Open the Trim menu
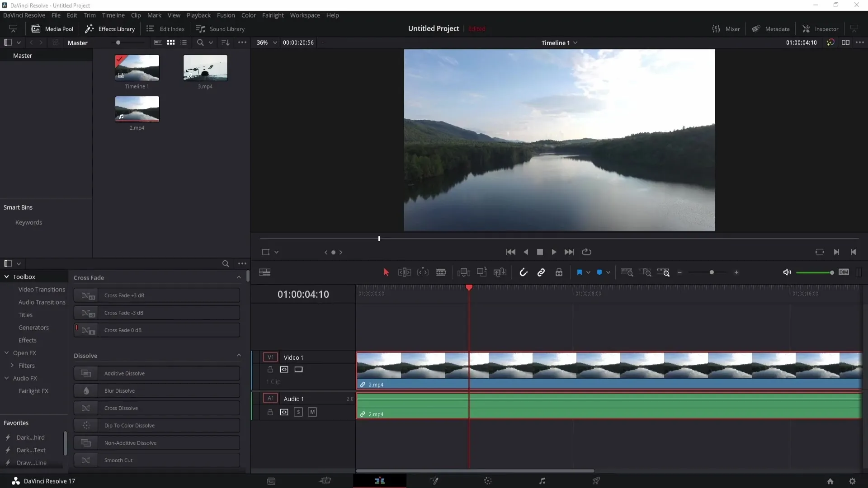Screen dimensions: 868x488 90,15
